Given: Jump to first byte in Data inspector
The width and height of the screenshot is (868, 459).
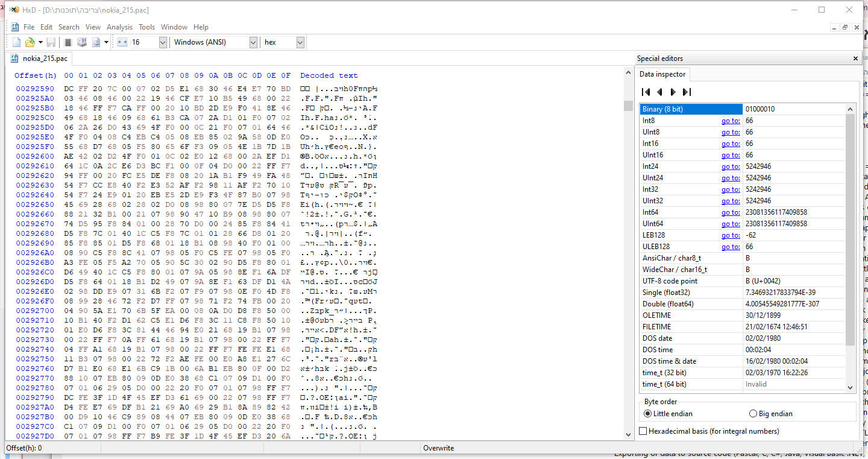Looking at the screenshot, I should [x=646, y=92].
